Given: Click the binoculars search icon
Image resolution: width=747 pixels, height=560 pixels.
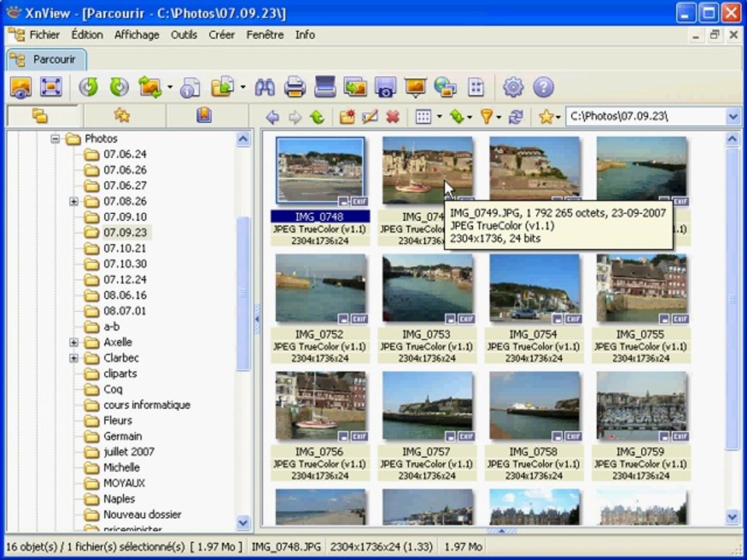Looking at the screenshot, I should click(265, 88).
